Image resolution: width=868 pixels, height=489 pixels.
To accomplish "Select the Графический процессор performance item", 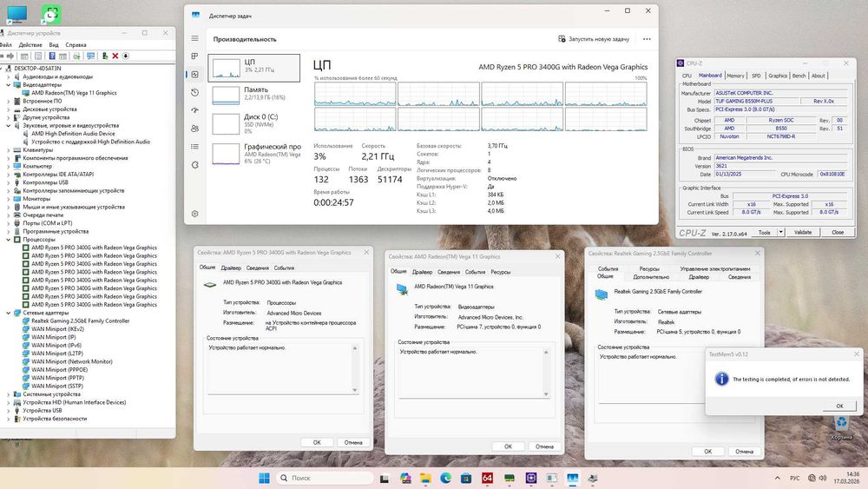I will [x=254, y=154].
